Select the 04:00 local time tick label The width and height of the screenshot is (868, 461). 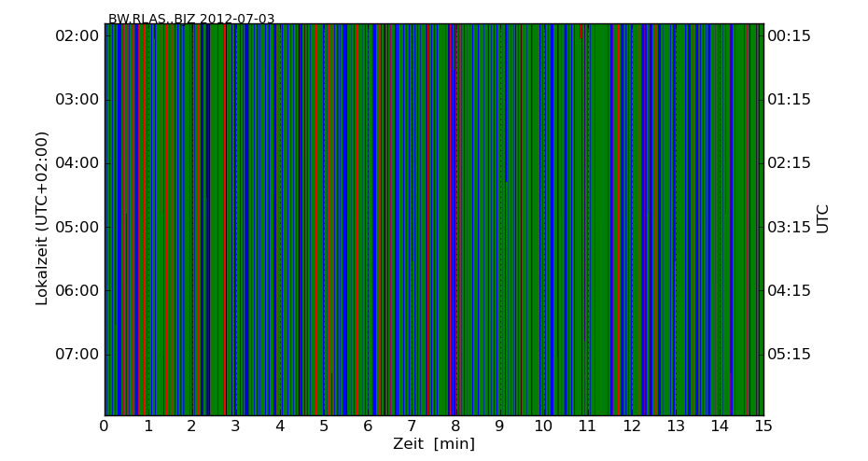[x=77, y=163]
